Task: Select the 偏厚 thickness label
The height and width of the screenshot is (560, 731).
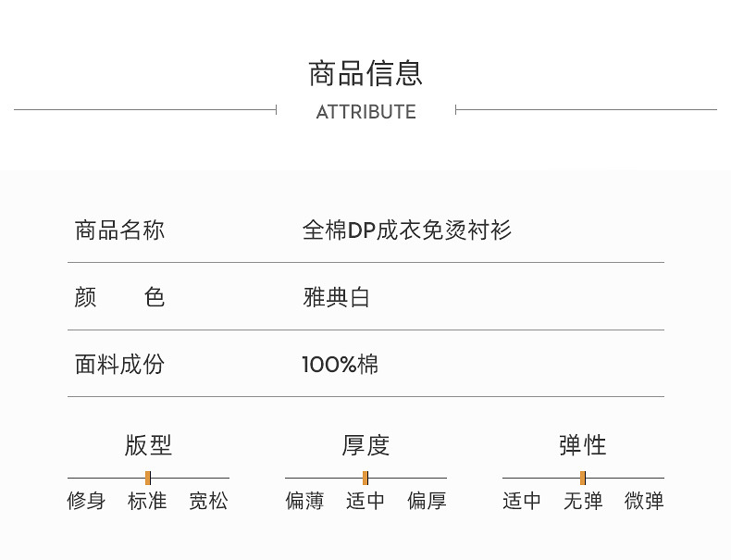Action: [427, 502]
